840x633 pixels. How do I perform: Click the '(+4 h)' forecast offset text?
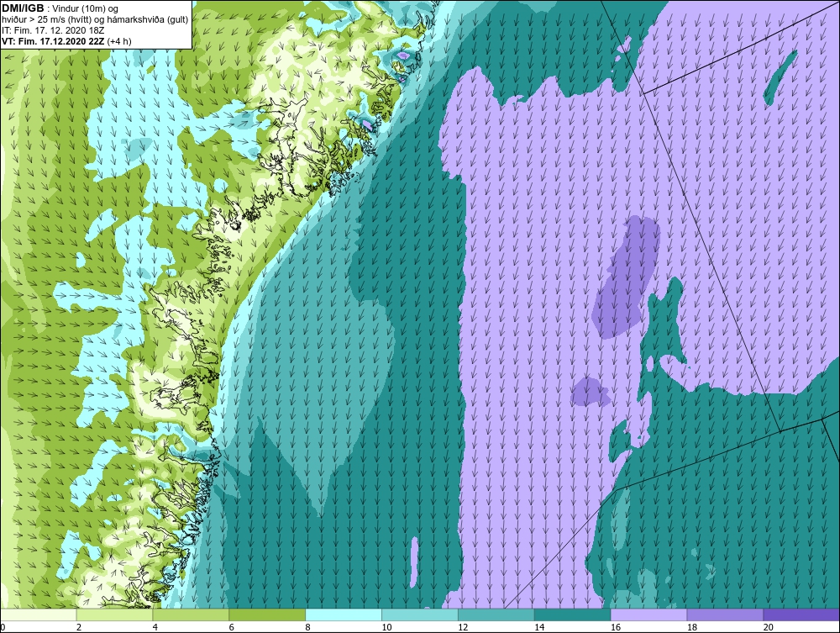coord(119,41)
